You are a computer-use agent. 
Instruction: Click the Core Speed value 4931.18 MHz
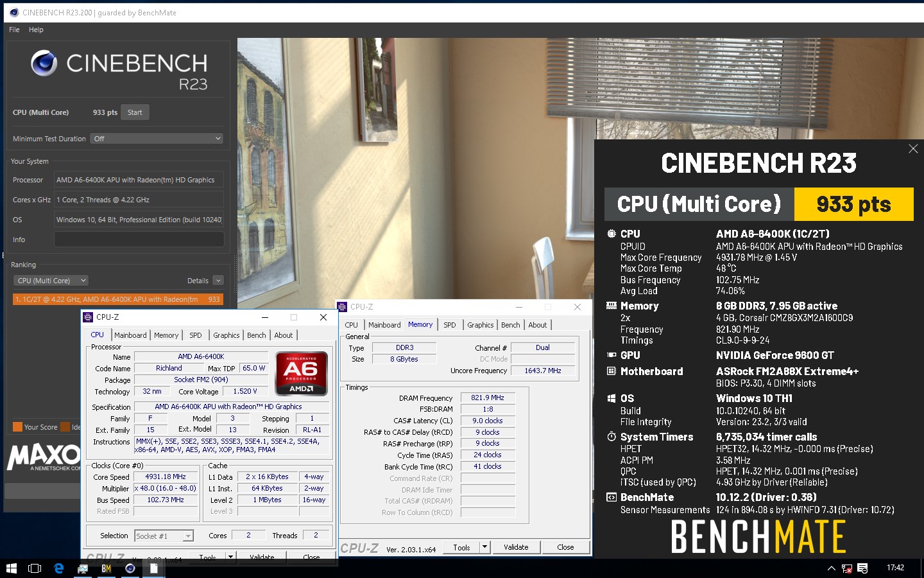click(166, 477)
